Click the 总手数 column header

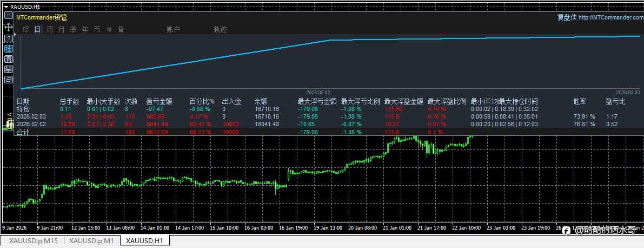(x=70, y=101)
